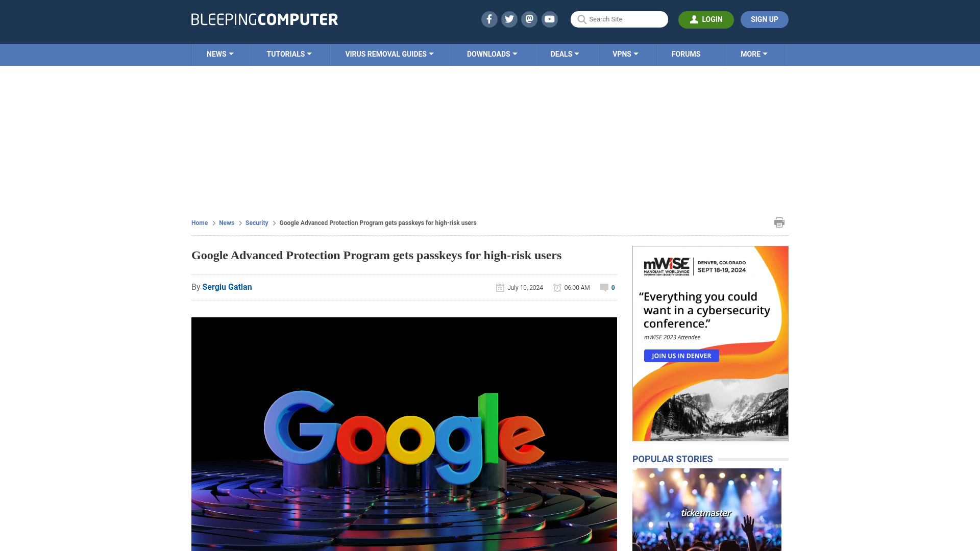The width and height of the screenshot is (980, 551).
Task: Click the SIGN UP button
Action: 764,19
